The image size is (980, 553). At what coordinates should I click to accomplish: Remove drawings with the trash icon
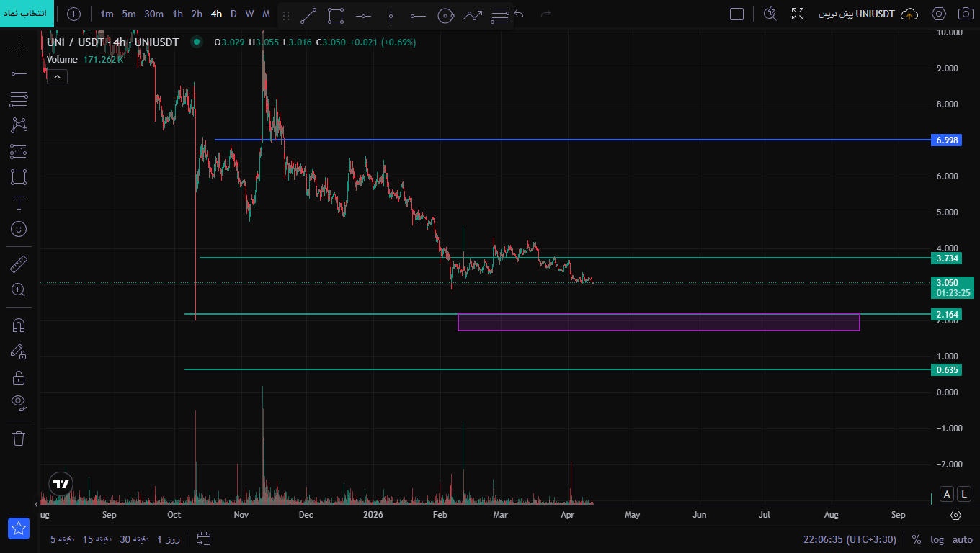(19, 438)
